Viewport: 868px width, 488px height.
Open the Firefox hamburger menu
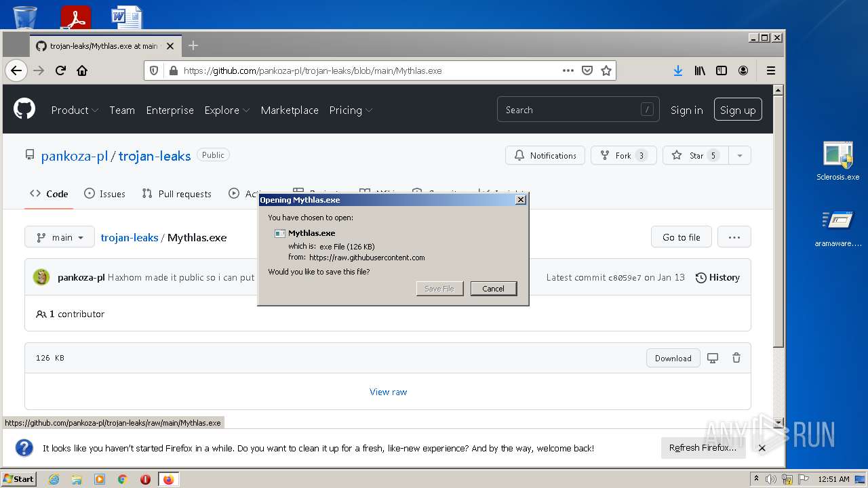click(771, 70)
